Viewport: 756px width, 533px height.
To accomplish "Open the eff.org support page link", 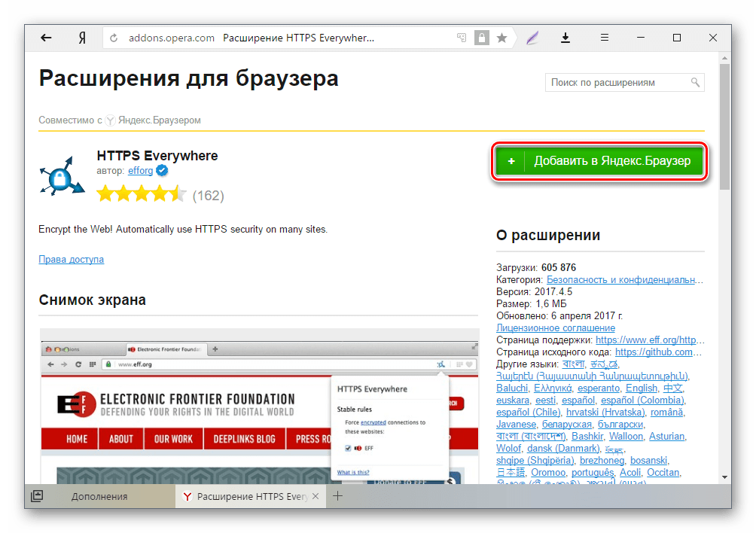I will point(650,340).
